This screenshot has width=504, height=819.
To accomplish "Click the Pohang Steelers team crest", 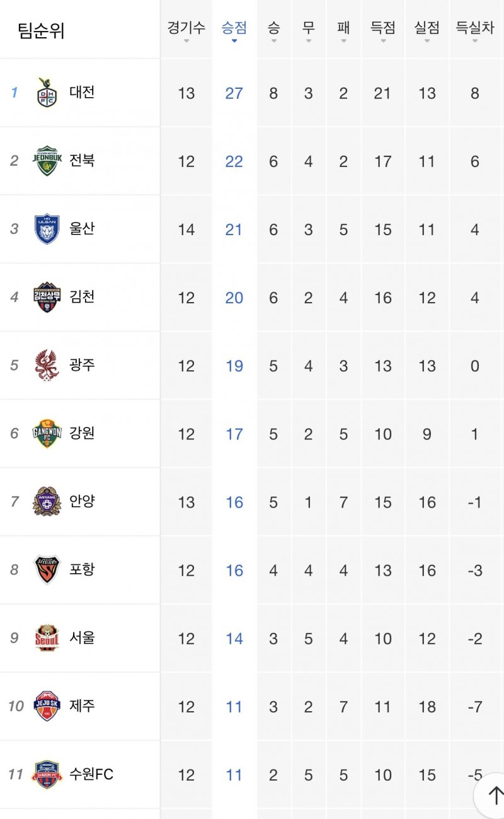I will [x=47, y=569].
